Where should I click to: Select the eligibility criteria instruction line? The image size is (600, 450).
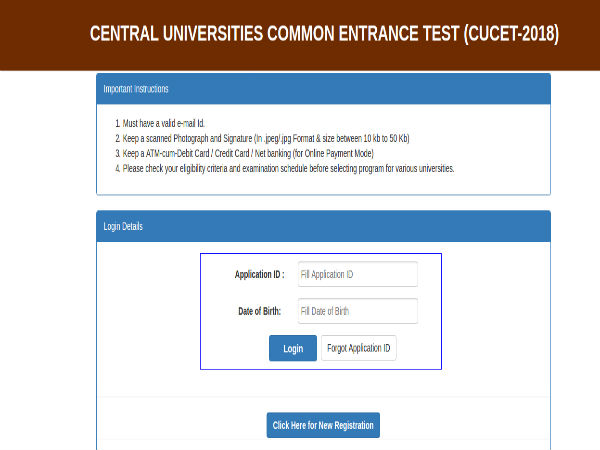[285, 168]
